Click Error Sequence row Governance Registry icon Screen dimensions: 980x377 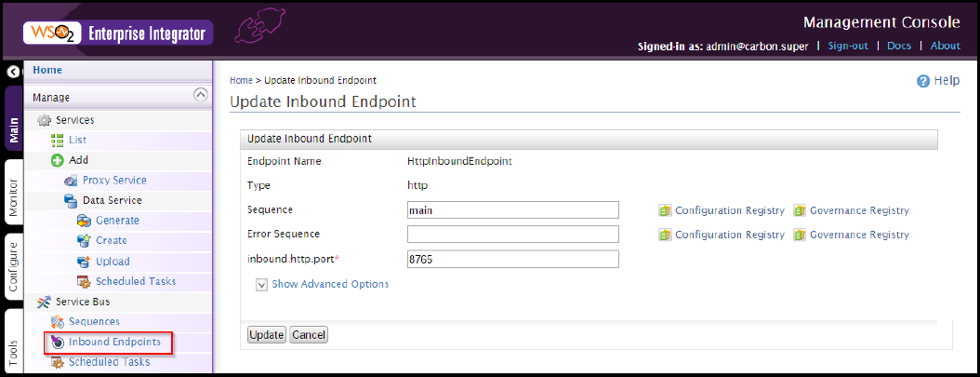pyautogui.click(x=800, y=236)
